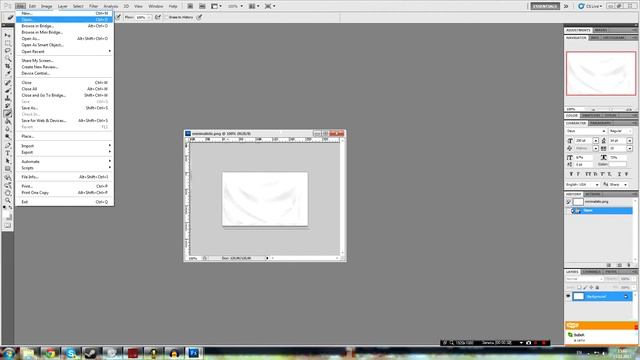Image resolution: width=640 pixels, height=360 pixels.
Task: Toggle lock position in Layers panel
Action: coord(591,287)
